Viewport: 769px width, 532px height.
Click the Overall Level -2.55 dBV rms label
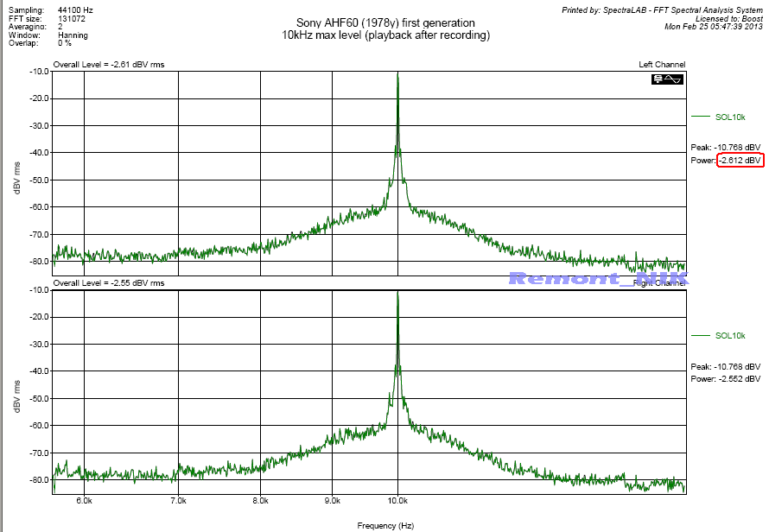(109, 283)
